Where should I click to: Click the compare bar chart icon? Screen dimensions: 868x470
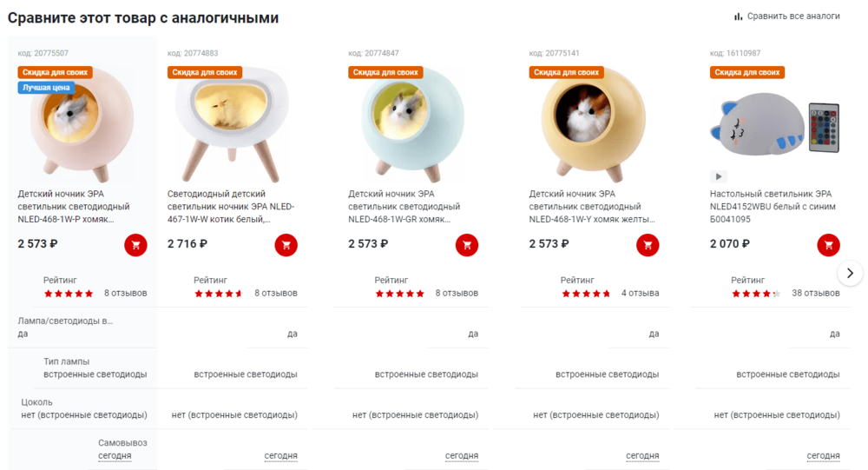(x=738, y=17)
